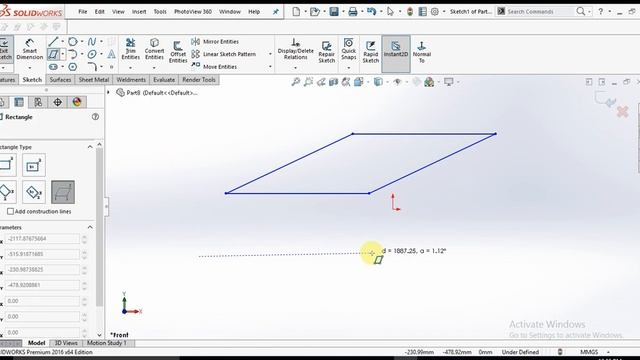Select the Ellipse sketch tool
Image resolution: width=640 pixels, height=360 pixels.
(x=92, y=54)
